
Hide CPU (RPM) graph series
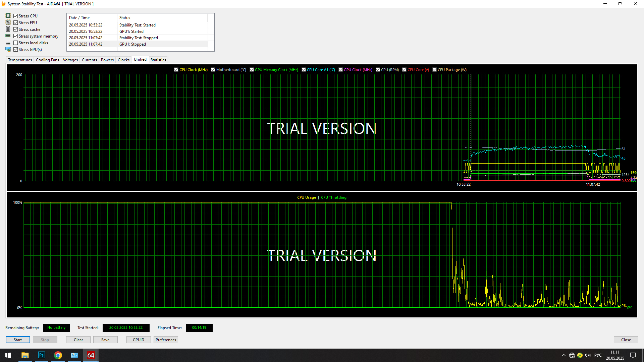point(378,70)
